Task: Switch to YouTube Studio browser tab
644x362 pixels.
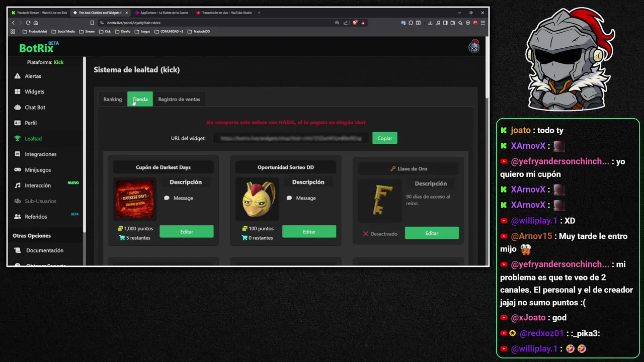Action: [223, 13]
